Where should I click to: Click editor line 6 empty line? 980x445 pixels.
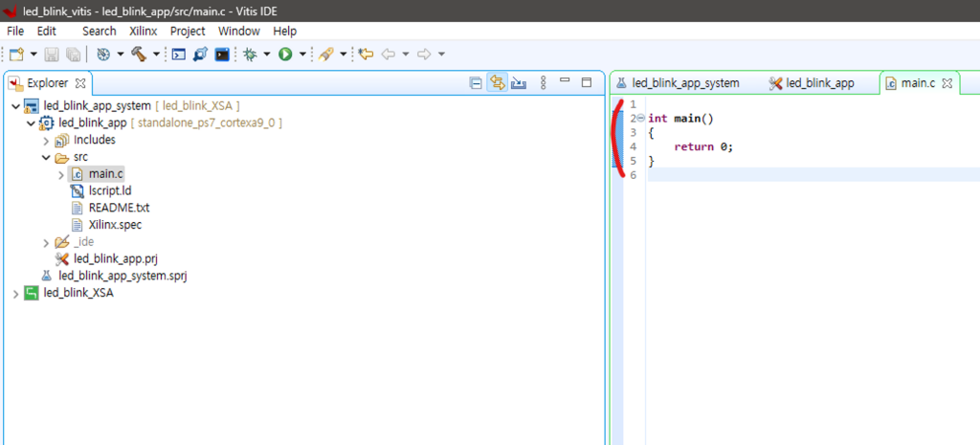click(x=813, y=176)
